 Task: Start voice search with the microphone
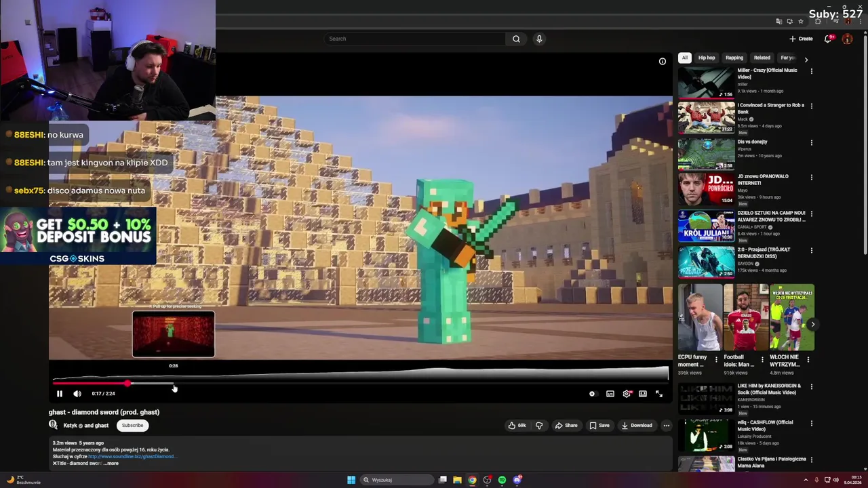(539, 39)
